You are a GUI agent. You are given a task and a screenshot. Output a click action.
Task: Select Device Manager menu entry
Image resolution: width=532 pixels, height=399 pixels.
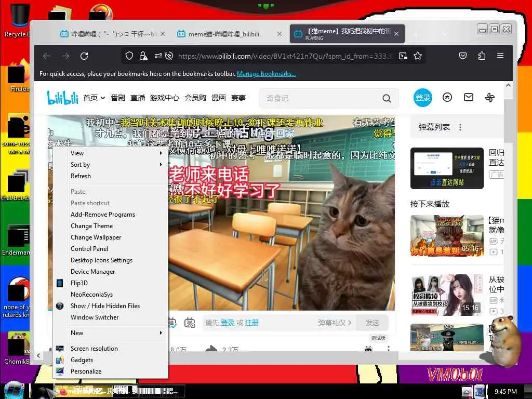[111, 271]
